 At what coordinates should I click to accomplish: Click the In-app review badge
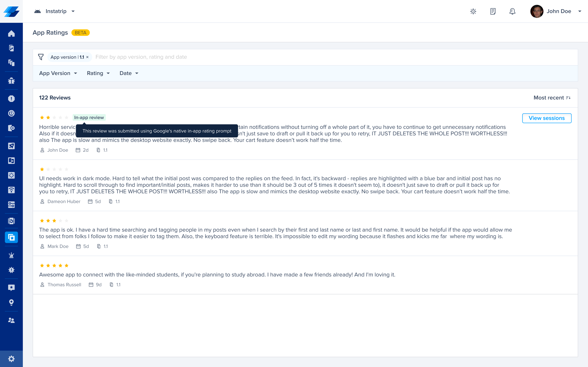tap(89, 117)
